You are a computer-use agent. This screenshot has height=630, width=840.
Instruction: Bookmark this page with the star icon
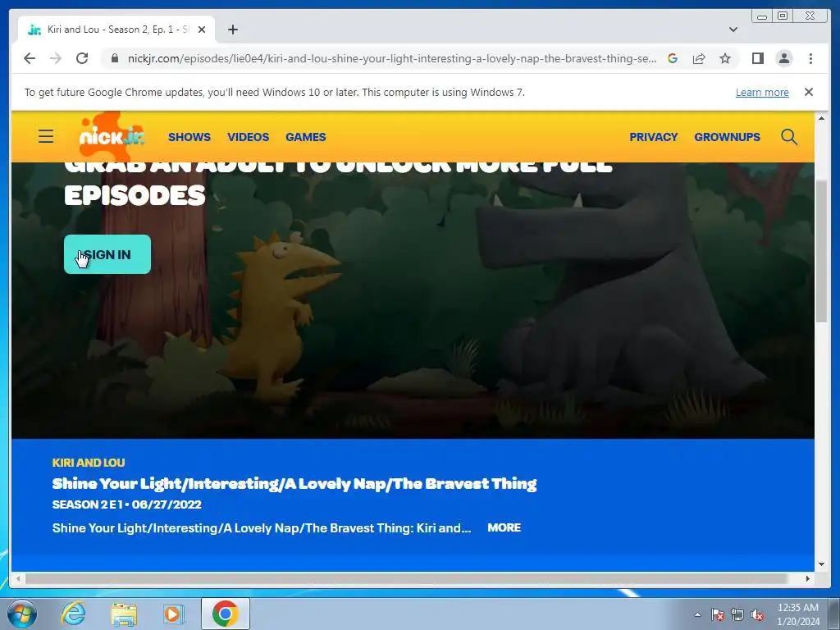point(725,58)
